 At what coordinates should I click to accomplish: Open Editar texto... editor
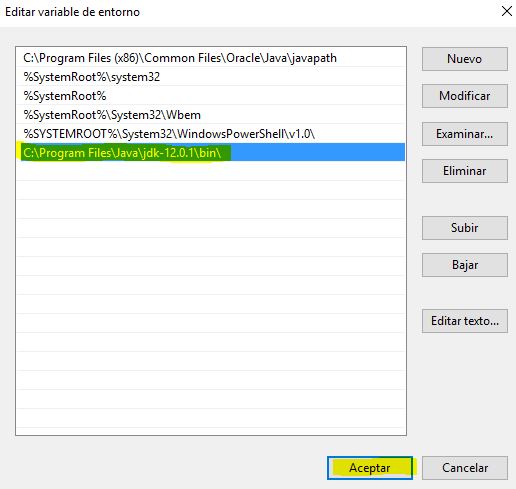[x=465, y=321]
